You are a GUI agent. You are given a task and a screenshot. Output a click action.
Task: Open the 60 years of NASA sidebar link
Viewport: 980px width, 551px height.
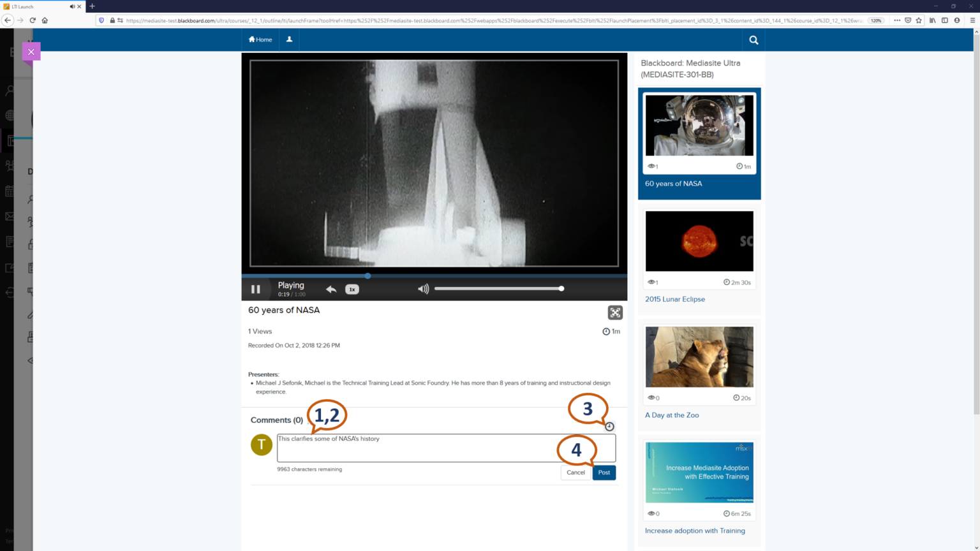[x=673, y=184]
